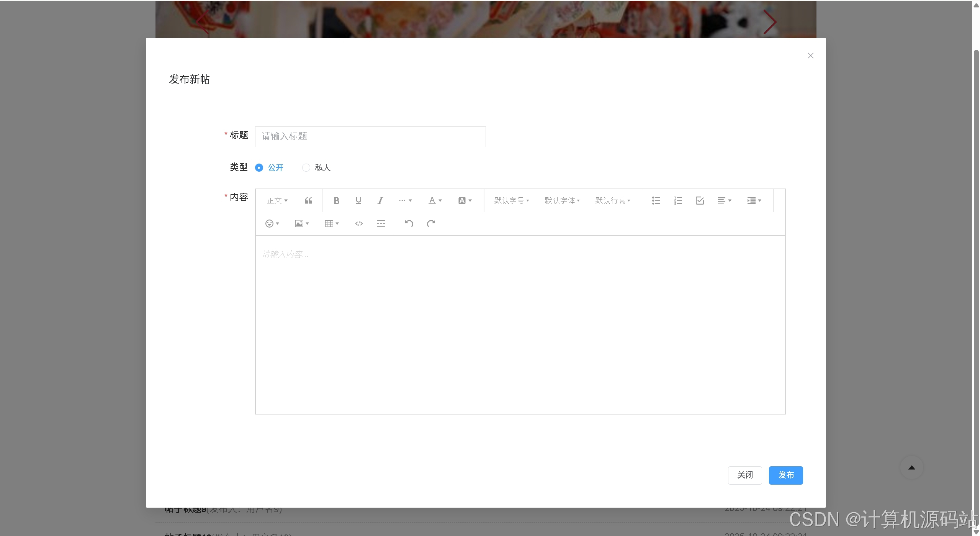The height and width of the screenshot is (536, 980).
Task: Toggle italic formatting
Action: pyautogui.click(x=380, y=200)
